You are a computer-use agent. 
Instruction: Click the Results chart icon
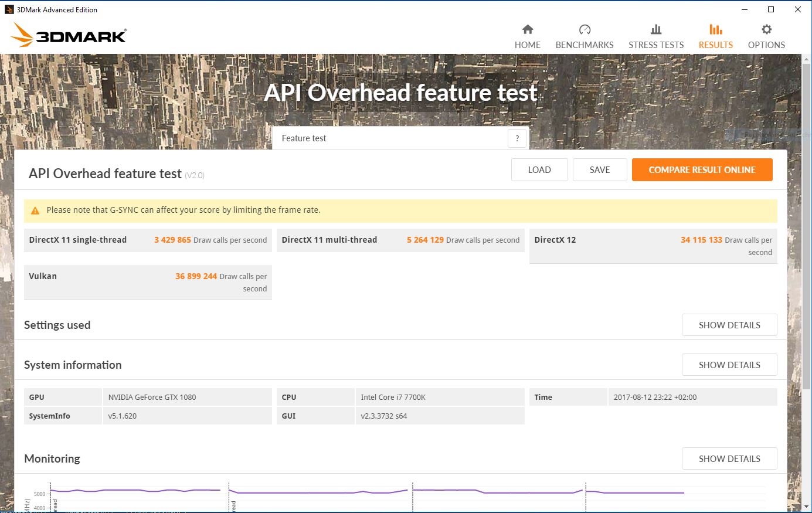tap(716, 29)
